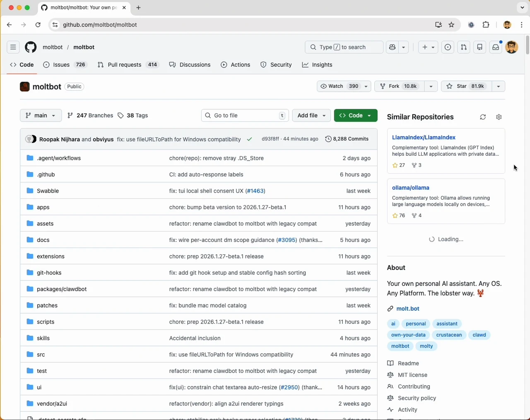Visit the molt.bot website link

408,309
